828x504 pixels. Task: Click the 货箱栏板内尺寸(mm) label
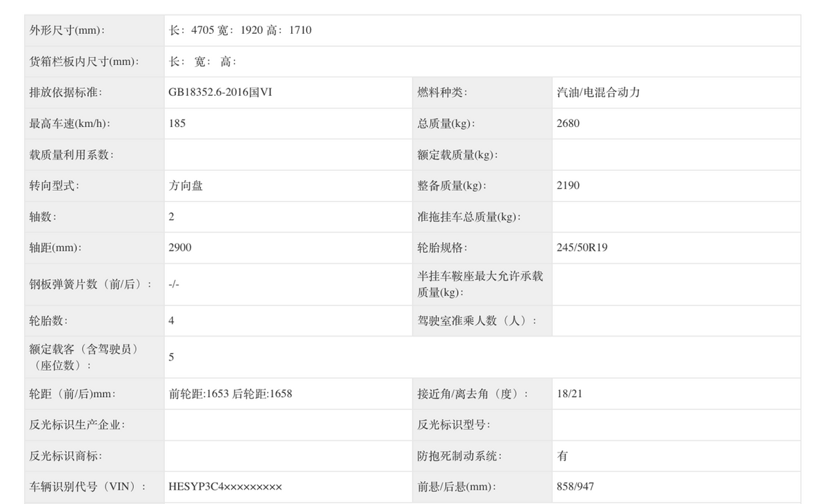(x=84, y=61)
